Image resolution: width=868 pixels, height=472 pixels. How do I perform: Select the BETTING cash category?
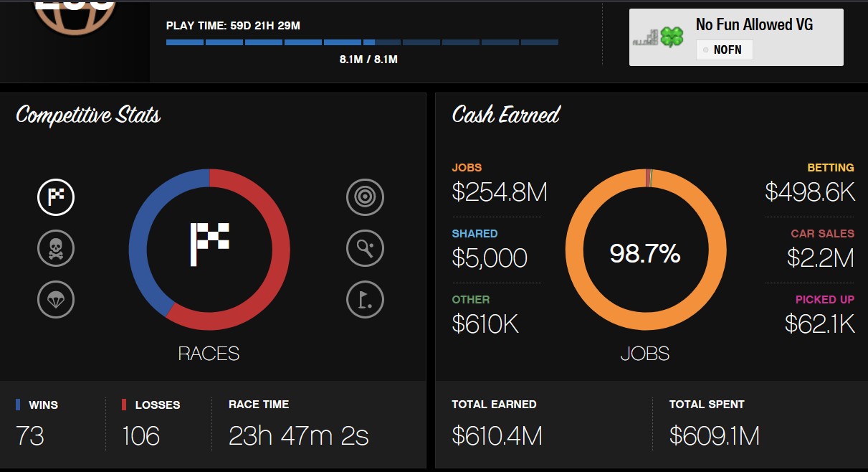831,168
